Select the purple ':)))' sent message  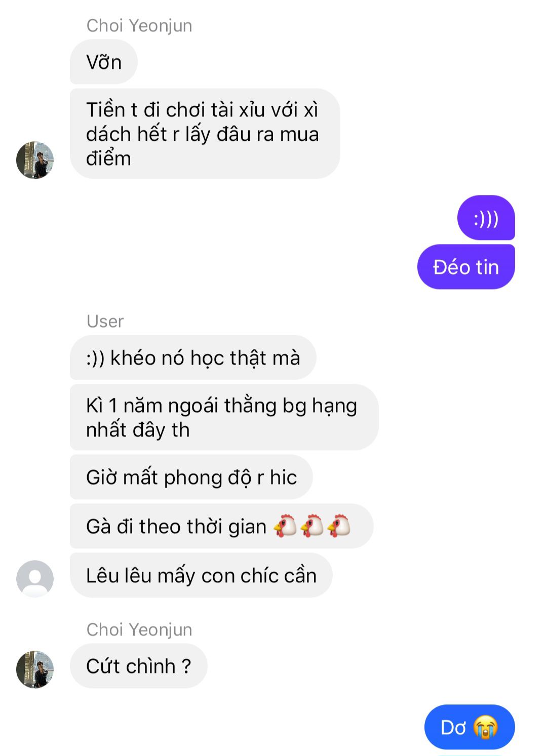click(x=486, y=218)
